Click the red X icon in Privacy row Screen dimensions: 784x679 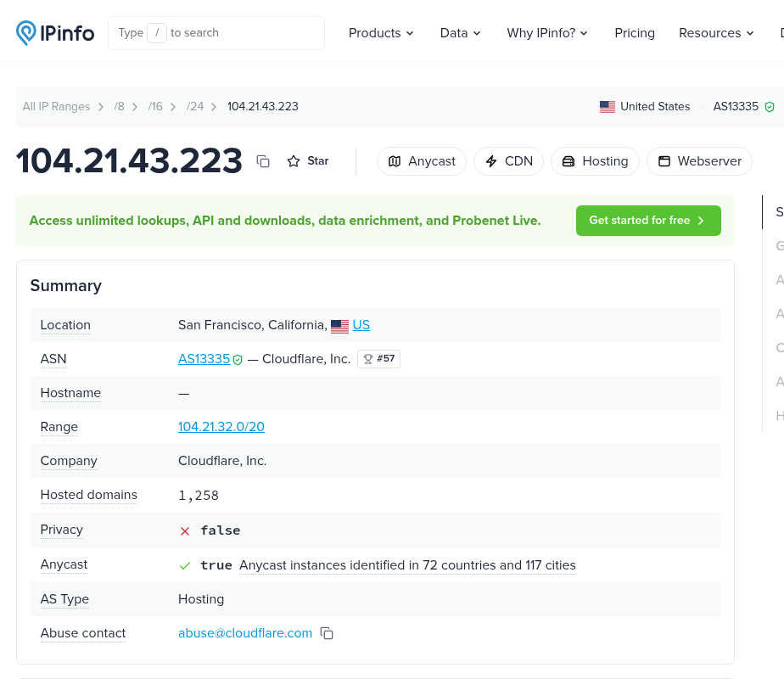click(185, 531)
